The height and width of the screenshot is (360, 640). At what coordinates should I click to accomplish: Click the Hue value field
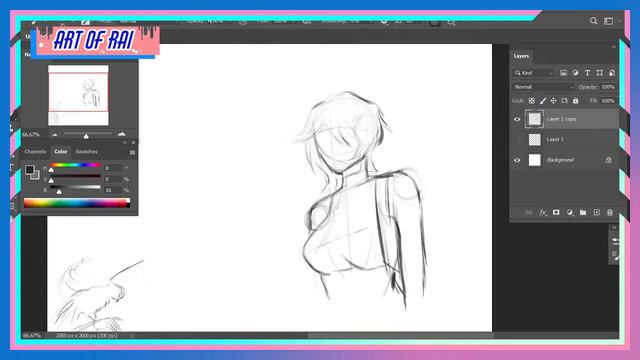pos(112,168)
